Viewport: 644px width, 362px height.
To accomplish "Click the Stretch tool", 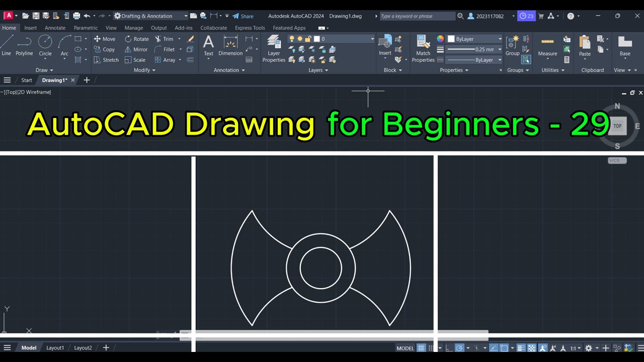I will pos(106,60).
